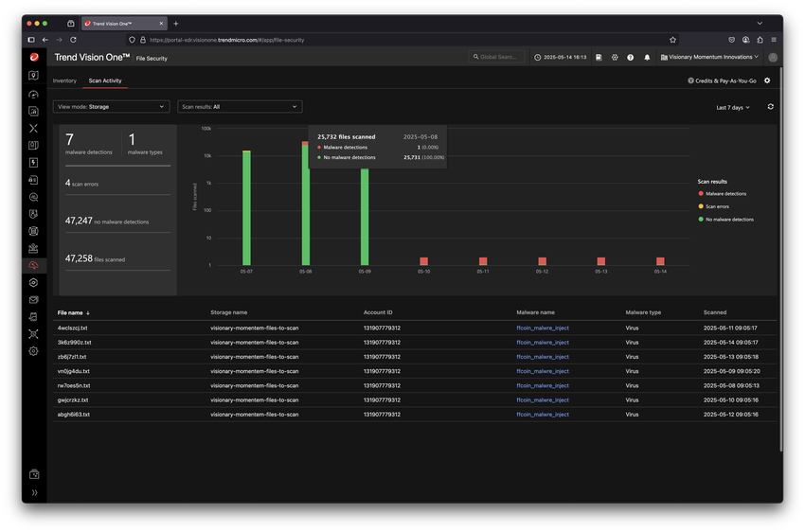Click the red 05-10 chart bar
This screenshot has width=805, height=532.
(x=423, y=261)
